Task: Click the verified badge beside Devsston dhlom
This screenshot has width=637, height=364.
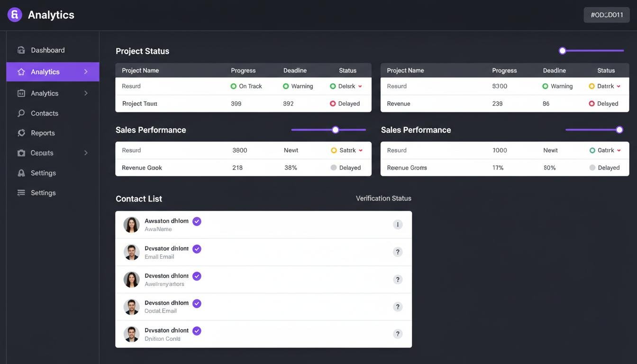Action: tap(197, 303)
